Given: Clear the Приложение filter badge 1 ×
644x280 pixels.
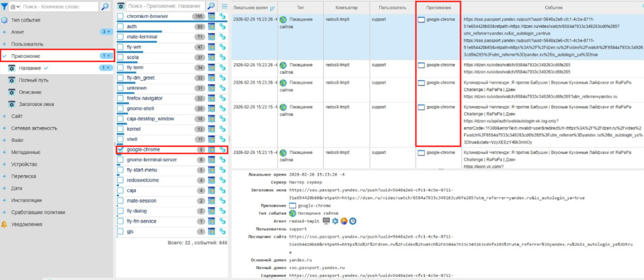Looking at the screenshot, I should click(x=106, y=56).
